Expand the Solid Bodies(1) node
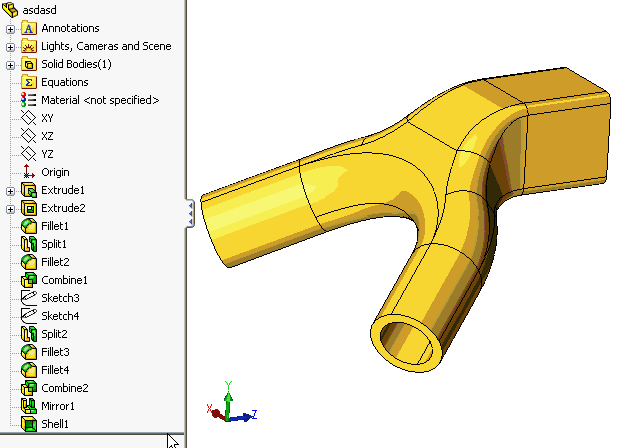Viewport: 628px width, 448px height. coord(10,65)
